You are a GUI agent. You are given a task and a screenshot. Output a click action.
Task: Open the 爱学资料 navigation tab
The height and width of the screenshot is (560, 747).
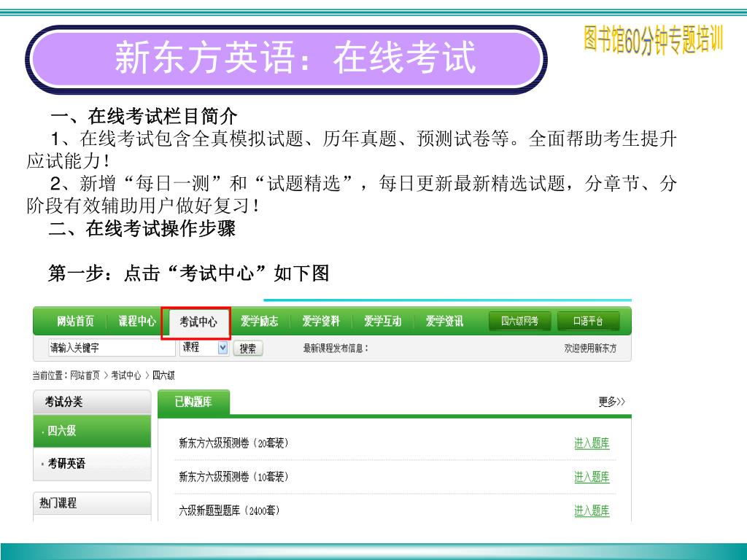tap(321, 321)
